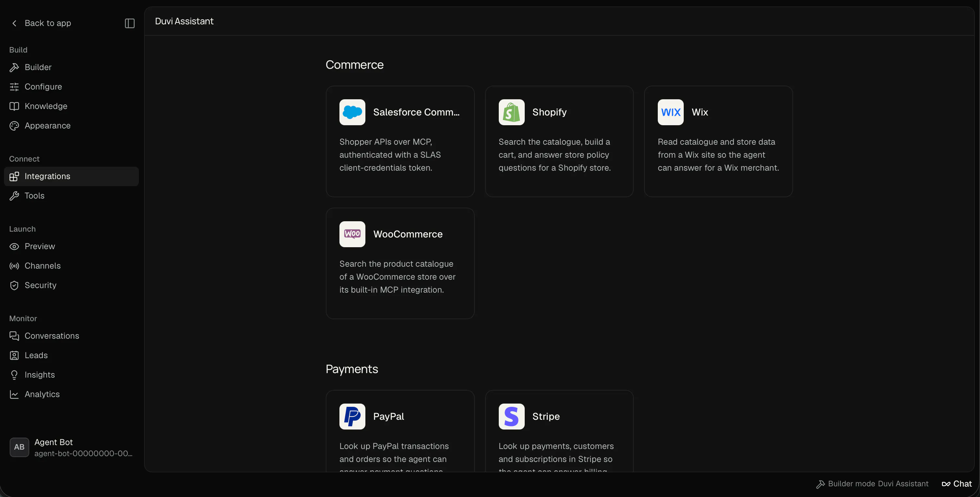Open the Chat button
This screenshot has height=497, width=980.
[957, 484]
